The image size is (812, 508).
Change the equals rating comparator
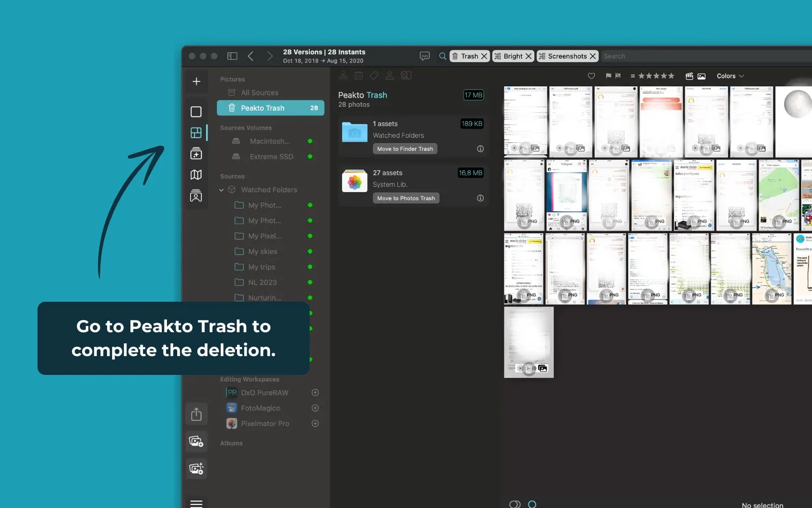pos(633,76)
